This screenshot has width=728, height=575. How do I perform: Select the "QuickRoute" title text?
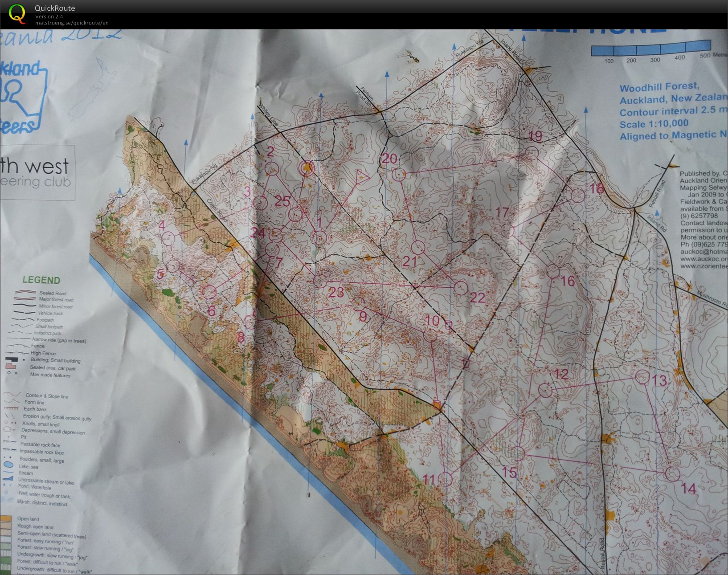[55, 8]
